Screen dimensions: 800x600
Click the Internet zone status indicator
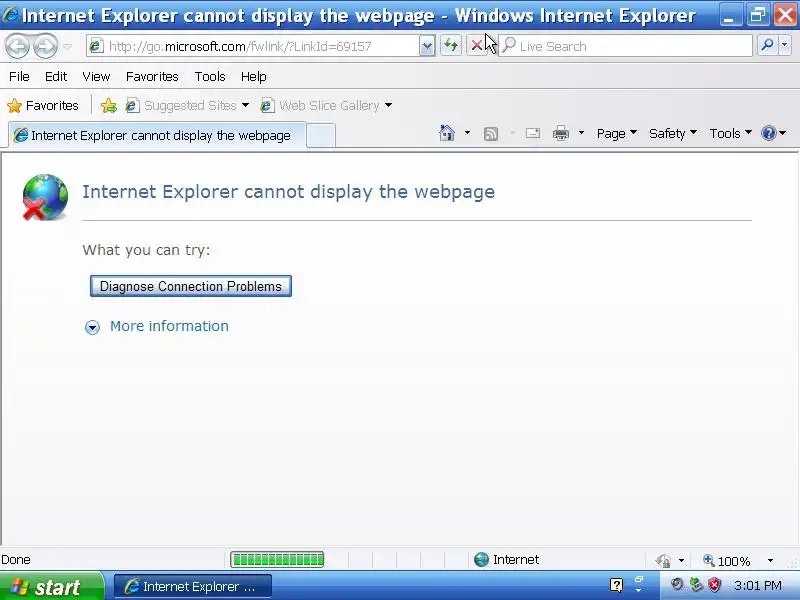point(506,560)
